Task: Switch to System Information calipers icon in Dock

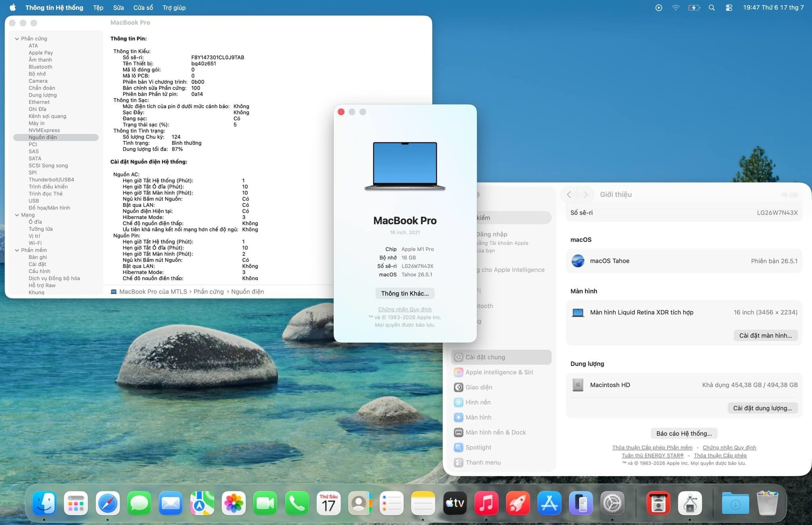Action: (x=690, y=503)
